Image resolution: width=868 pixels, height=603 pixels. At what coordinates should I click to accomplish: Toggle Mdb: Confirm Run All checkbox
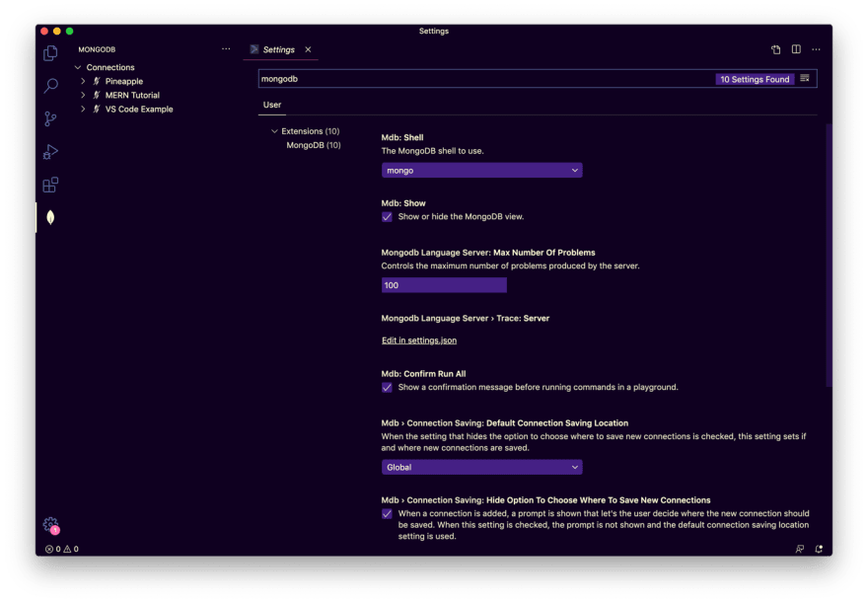pos(387,387)
